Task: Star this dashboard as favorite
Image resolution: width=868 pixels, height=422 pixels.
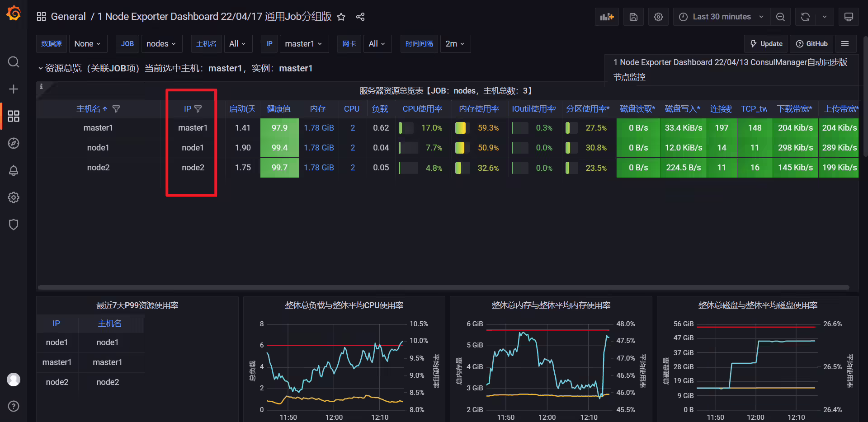Action: click(341, 17)
